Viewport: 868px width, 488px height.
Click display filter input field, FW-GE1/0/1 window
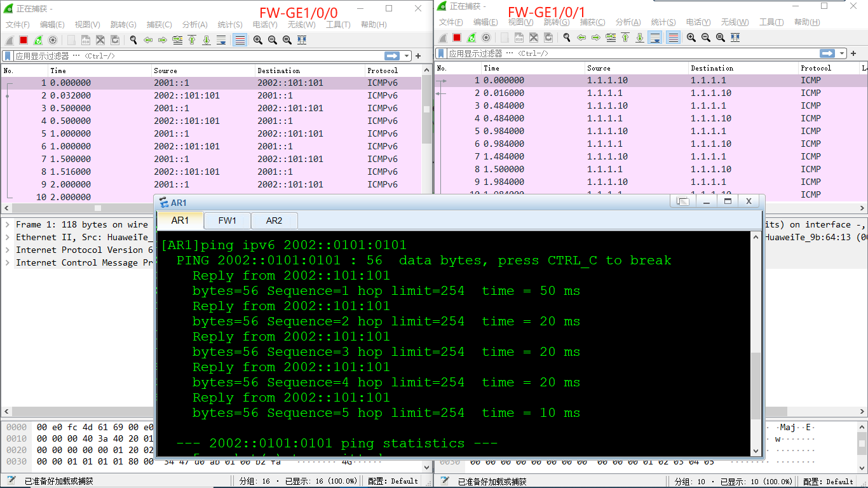633,53
